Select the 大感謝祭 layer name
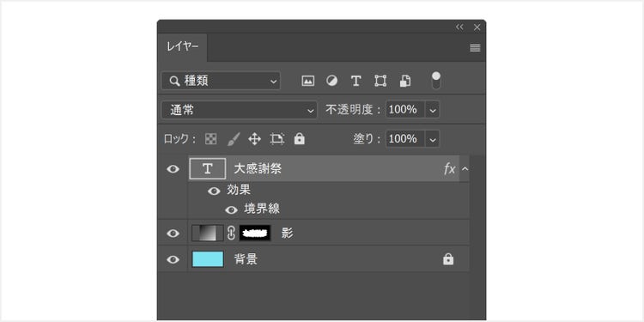The width and height of the screenshot is (644, 322). [258, 168]
